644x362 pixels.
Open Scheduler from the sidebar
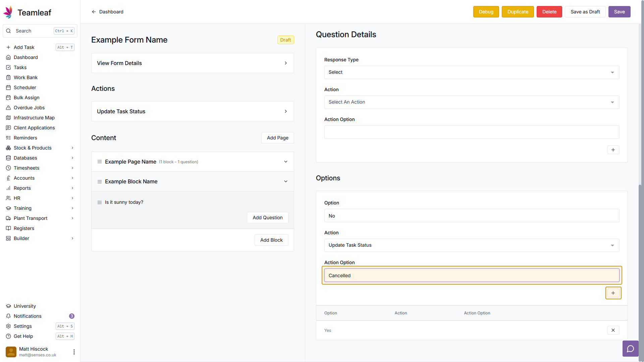25,87
